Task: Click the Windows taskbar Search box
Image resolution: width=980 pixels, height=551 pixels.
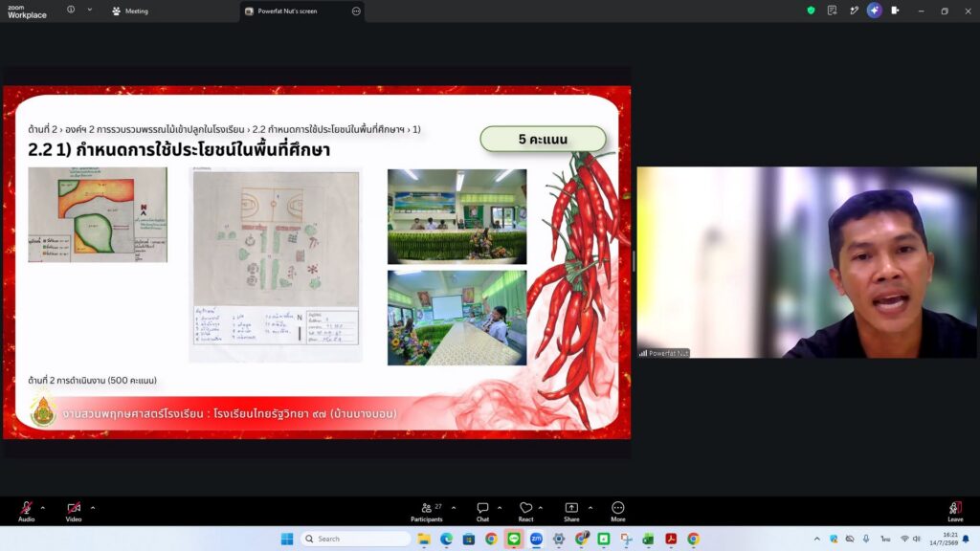Action: coord(355,539)
